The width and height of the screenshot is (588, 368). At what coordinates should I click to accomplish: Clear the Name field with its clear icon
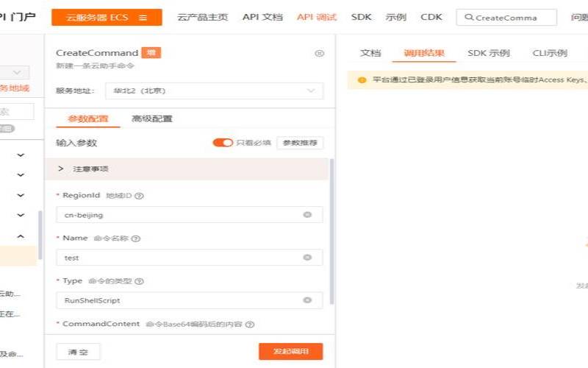point(307,258)
